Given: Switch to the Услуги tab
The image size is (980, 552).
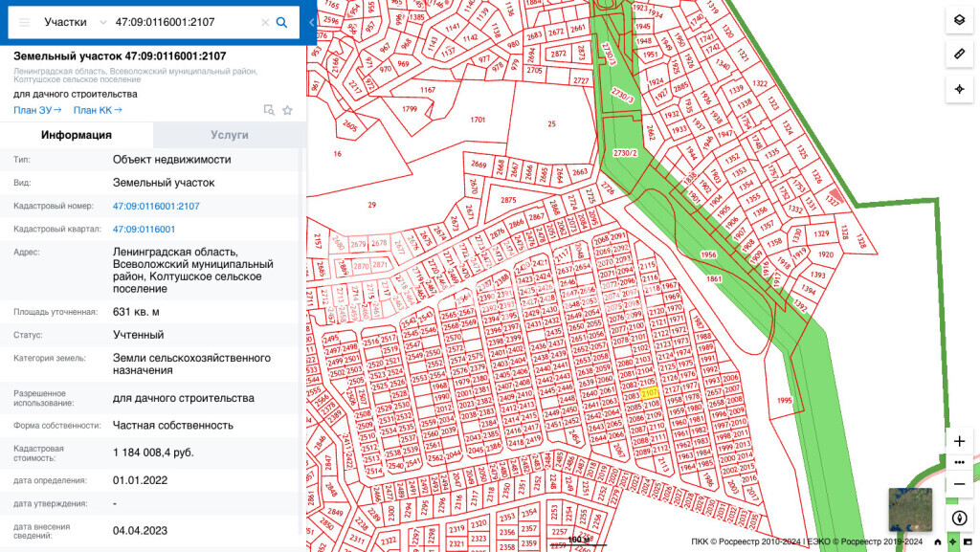Looking at the screenshot, I should 230,135.
